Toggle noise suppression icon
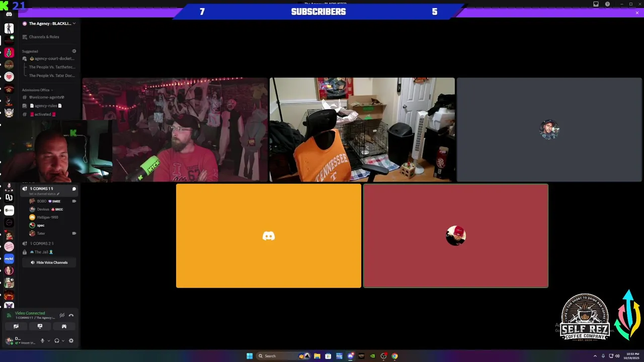 [62, 315]
